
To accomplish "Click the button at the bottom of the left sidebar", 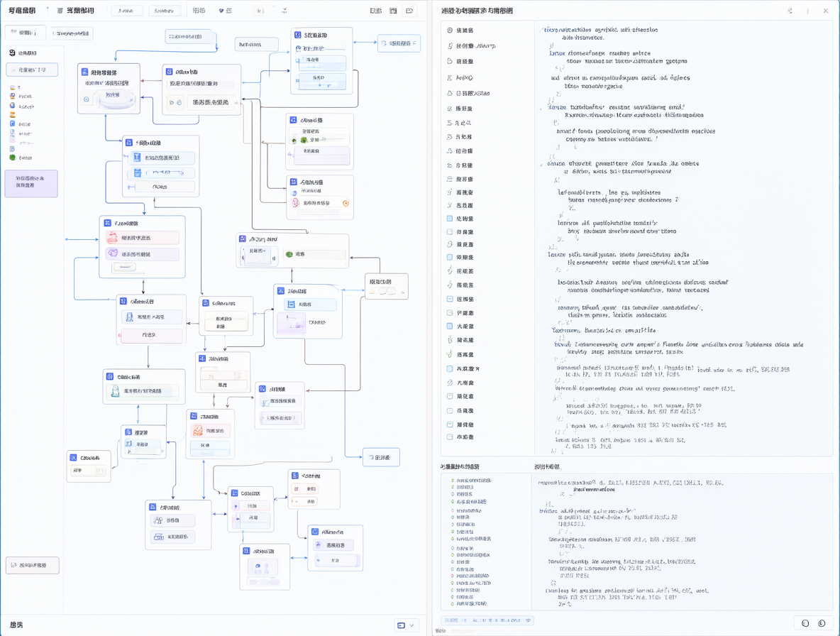I will pyautogui.click(x=32, y=565).
